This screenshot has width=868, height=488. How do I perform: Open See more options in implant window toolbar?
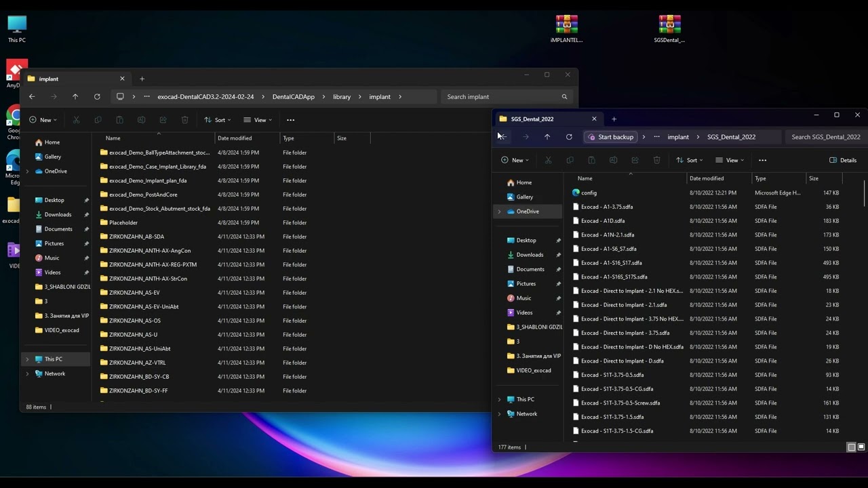click(290, 120)
